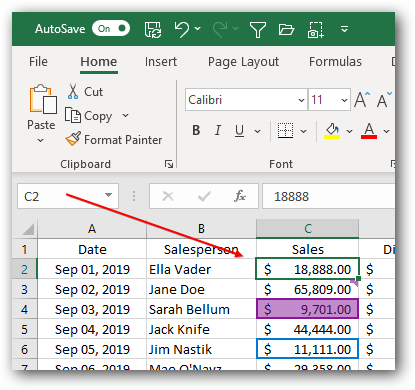This screenshot has height=390, width=415.
Task: Apply the yellow fill color
Action: click(332, 131)
